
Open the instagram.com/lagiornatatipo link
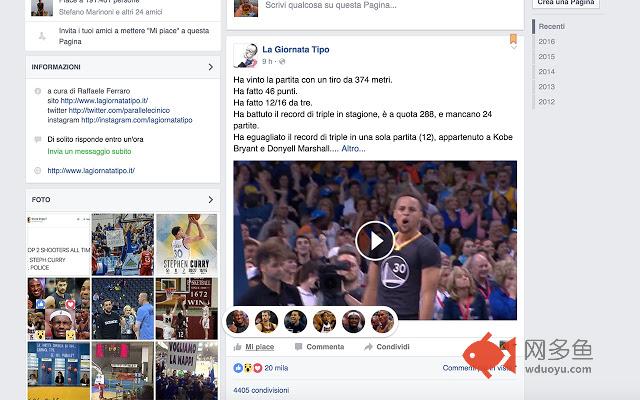[x=137, y=120]
